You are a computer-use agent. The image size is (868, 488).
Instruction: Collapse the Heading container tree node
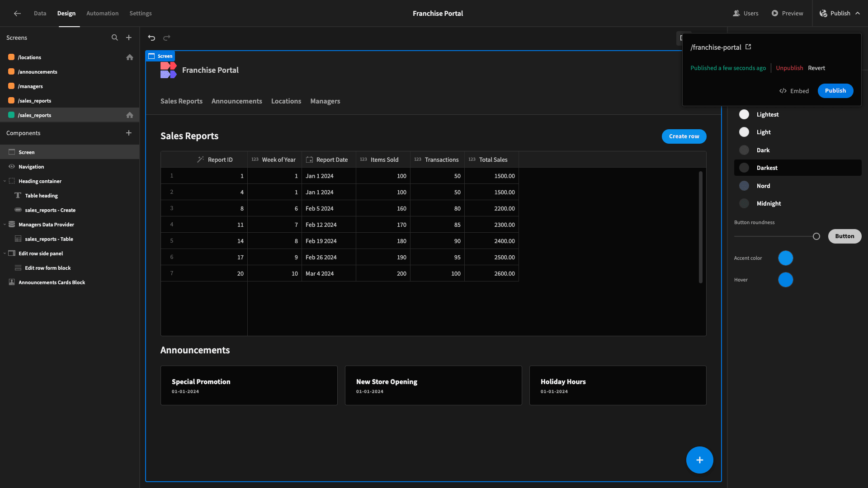pyautogui.click(x=5, y=181)
